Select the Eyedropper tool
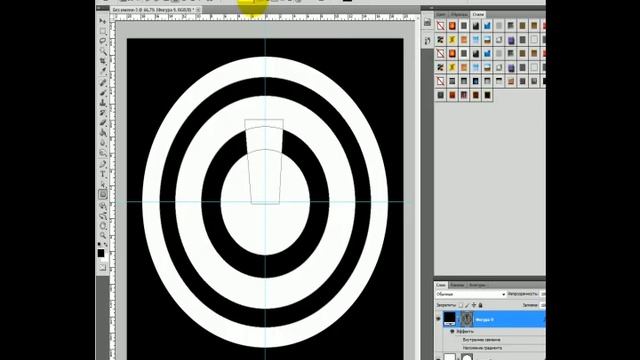 coord(103,71)
